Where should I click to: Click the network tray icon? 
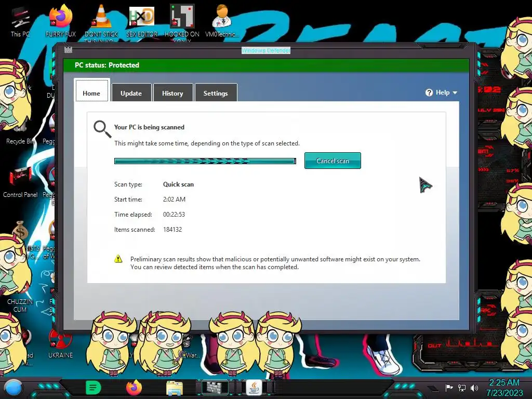tap(462, 388)
